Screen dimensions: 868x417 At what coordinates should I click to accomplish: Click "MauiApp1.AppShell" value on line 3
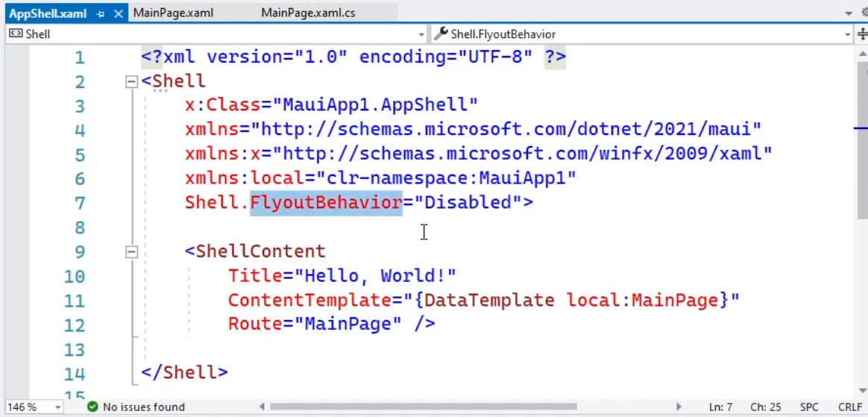pos(375,104)
